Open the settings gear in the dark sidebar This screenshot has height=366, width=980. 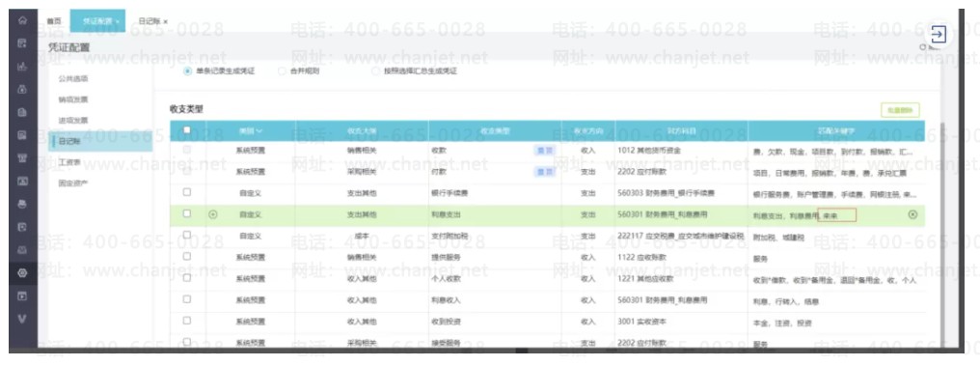tap(22, 272)
